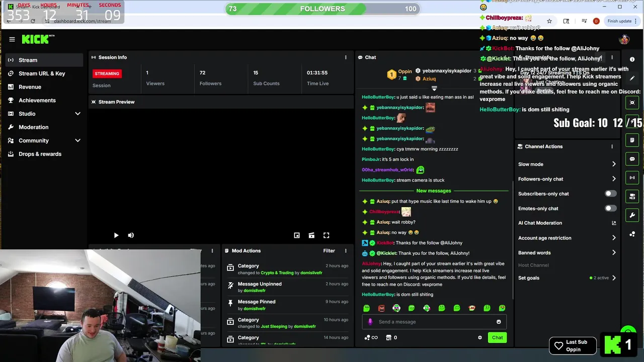
Task: Open the browser three-dot menu
Action: [635, 21]
